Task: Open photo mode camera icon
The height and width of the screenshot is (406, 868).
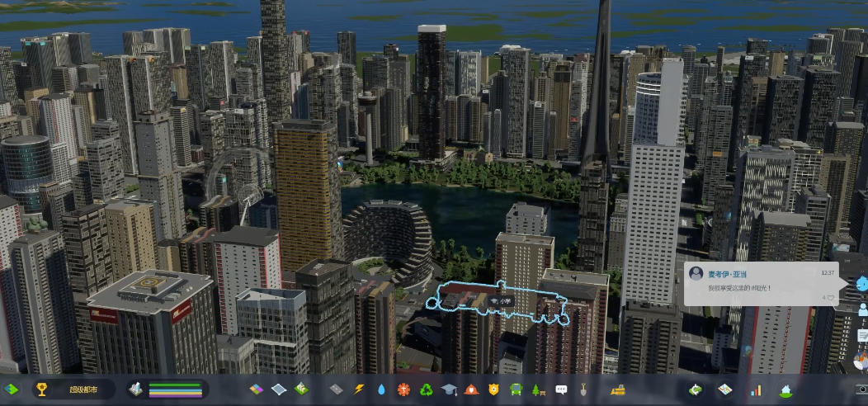Action: [862, 390]
